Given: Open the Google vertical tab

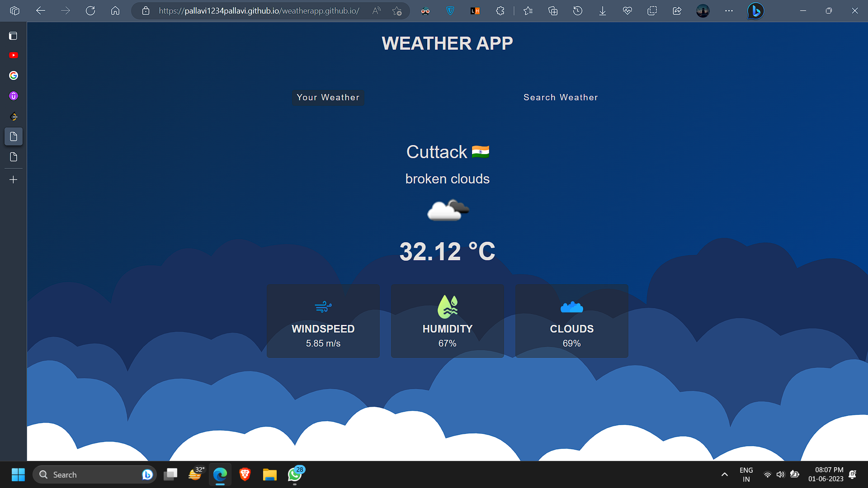Looking at the screenshot, I should (14, 75).
